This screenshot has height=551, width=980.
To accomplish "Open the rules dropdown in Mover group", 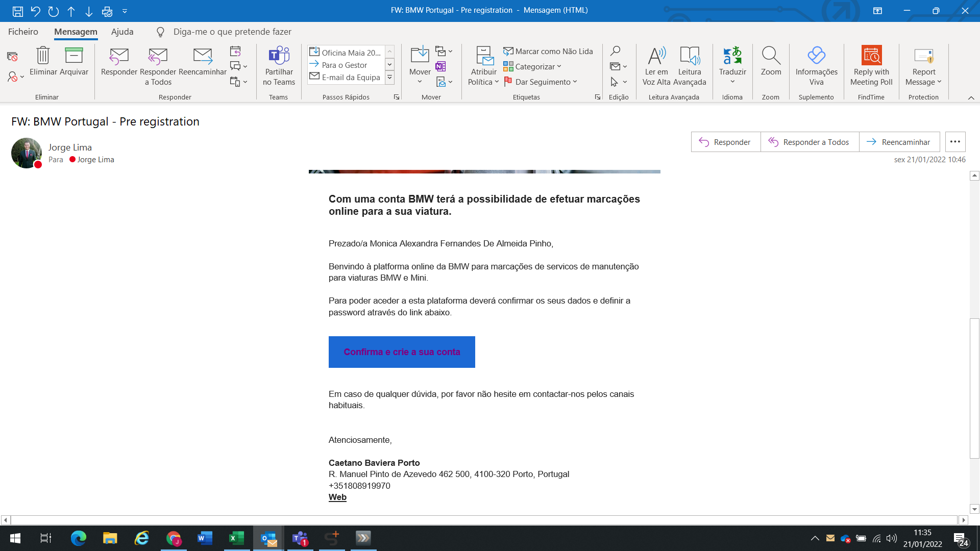I will 444,51.
